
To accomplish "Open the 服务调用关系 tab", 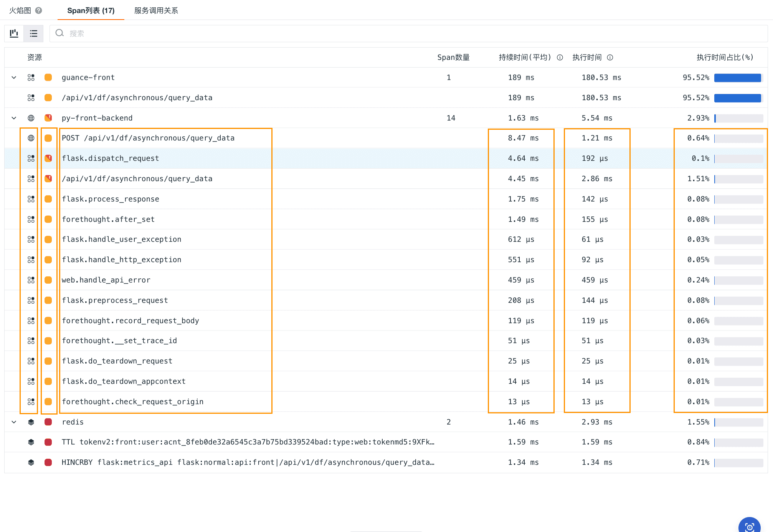I will coord(156,10).
